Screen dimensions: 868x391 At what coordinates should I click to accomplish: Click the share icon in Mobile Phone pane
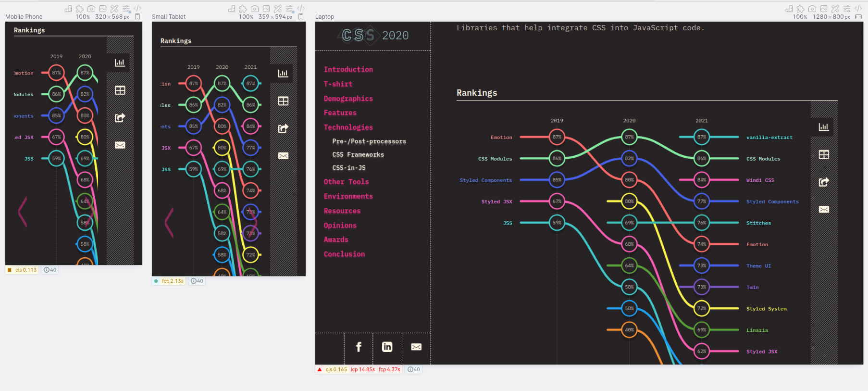[120, 117]
